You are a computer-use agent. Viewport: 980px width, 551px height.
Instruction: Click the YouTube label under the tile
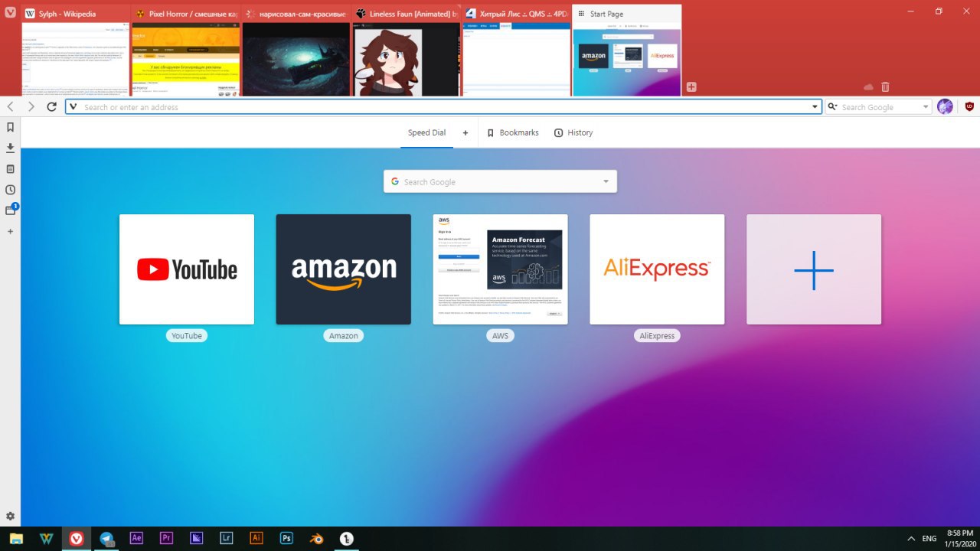187,335
